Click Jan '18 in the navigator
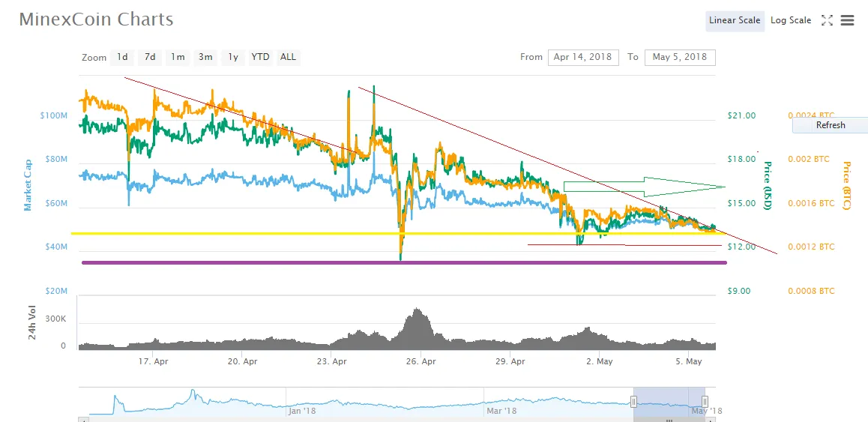Viewport: 868px width, 422px height. pos(301,411)
